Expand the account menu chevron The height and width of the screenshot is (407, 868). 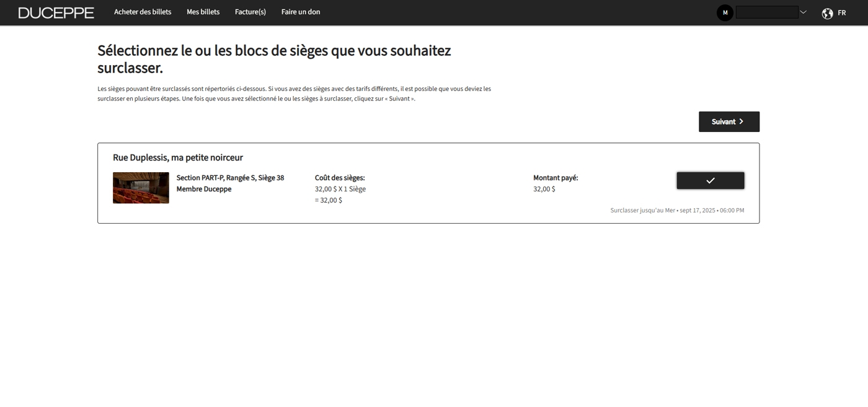click(x=804, y=12)
